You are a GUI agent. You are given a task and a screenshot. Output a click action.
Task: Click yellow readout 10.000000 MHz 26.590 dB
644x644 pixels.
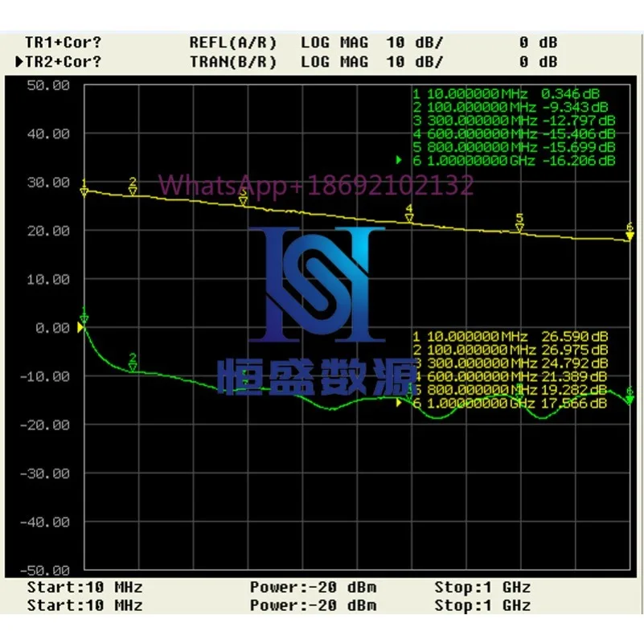click(x=510, y=337)
